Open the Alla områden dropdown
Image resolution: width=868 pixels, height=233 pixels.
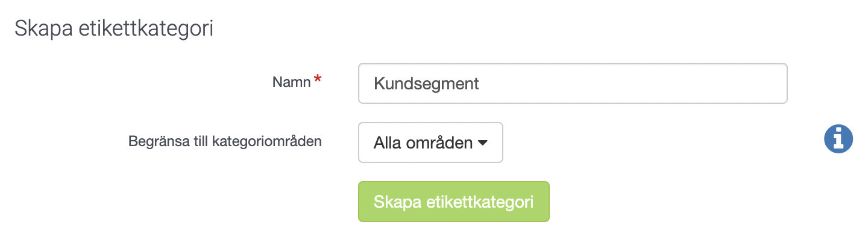(430, 142)
